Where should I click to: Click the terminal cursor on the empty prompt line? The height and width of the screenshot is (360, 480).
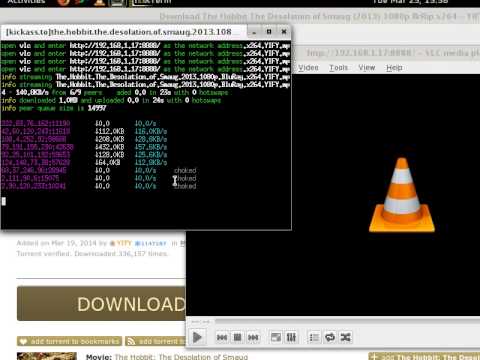pyautogui.click(x=4, y=201)
